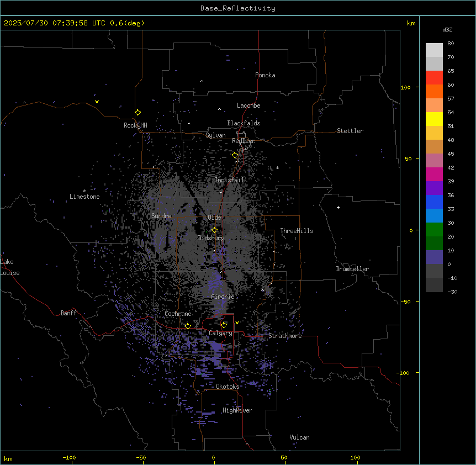Viewport: 476px width, 465px height.
Task: Click the Calgary city label
Action: 220,333
